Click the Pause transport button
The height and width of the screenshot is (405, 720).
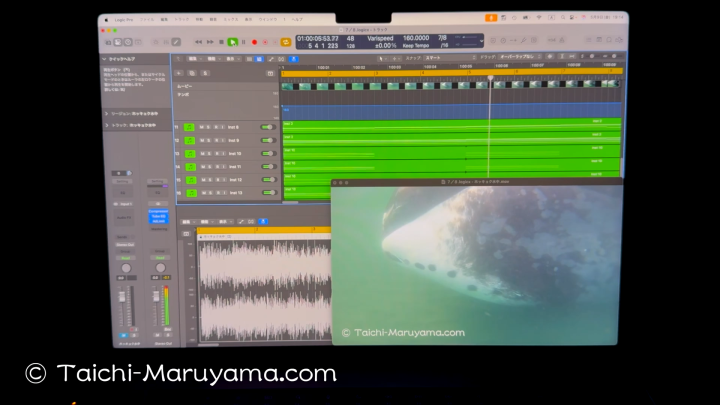click(x=243, y=42)
